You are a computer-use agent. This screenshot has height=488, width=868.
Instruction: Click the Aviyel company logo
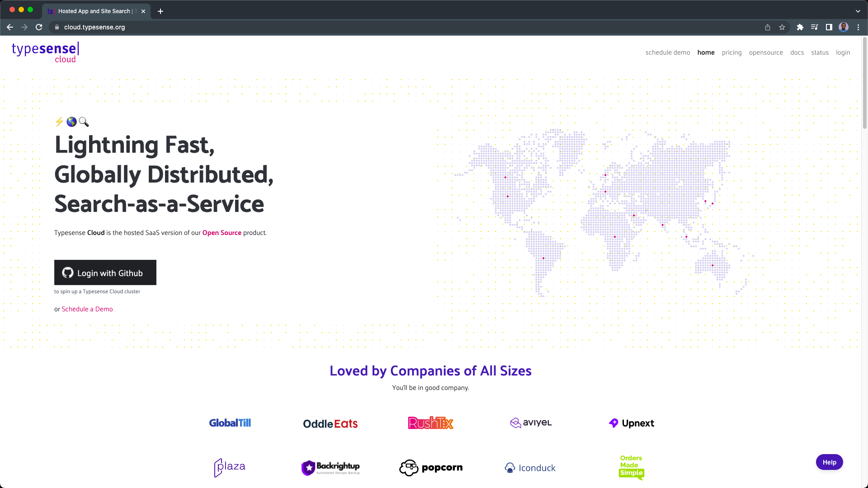coord(531,423)
